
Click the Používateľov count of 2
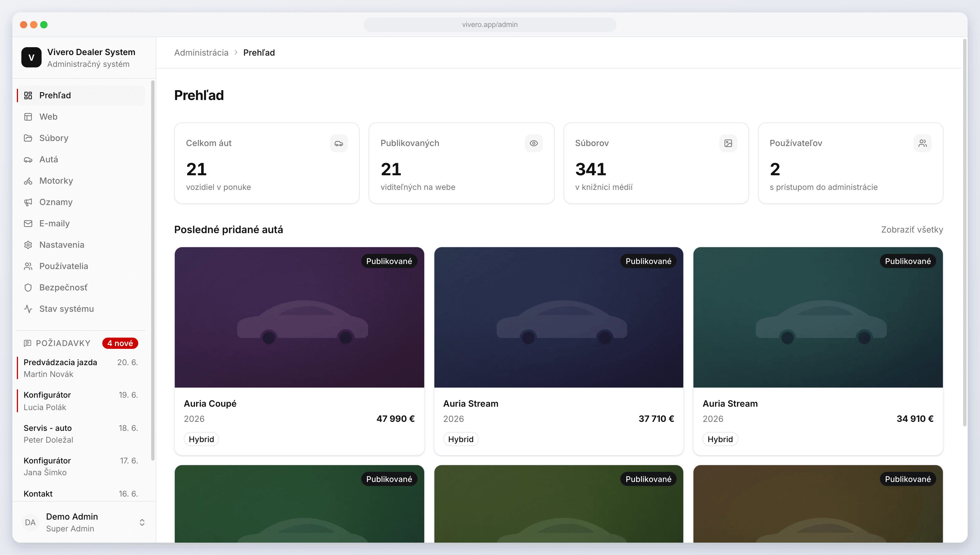tap(775, 169)
